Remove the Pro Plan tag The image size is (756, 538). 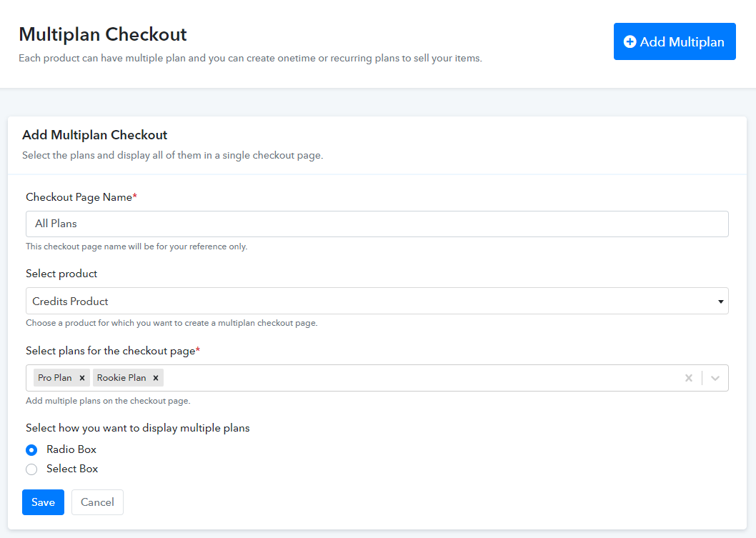(82, 378)
